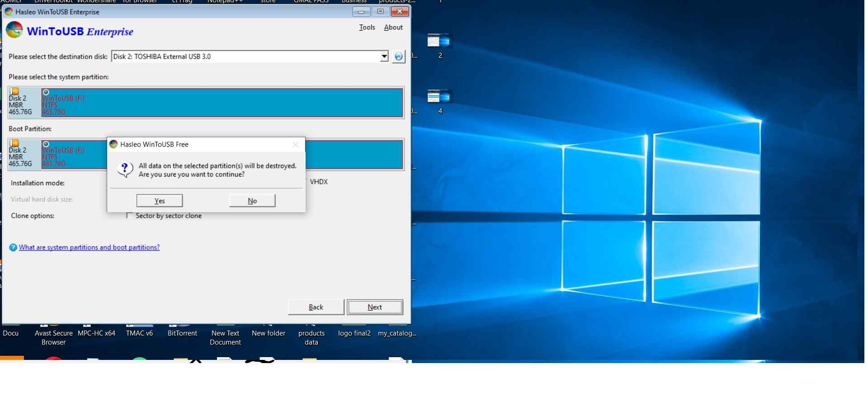Select MPC-HC x64 desktop shortcut
This screenshot has width=868, height=401.
[x=96, y=332]
